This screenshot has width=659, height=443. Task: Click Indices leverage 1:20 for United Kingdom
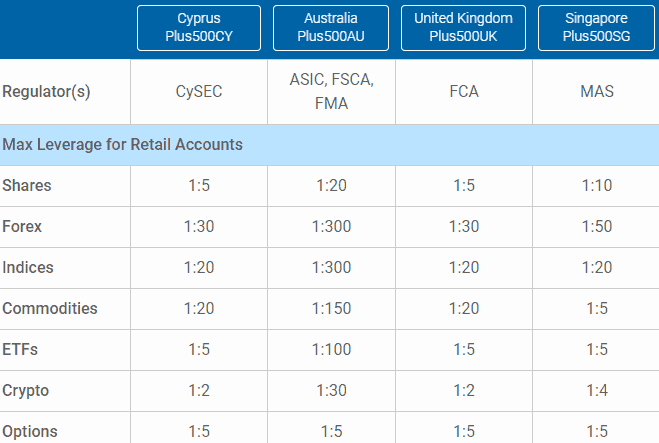tap(464, 267)
